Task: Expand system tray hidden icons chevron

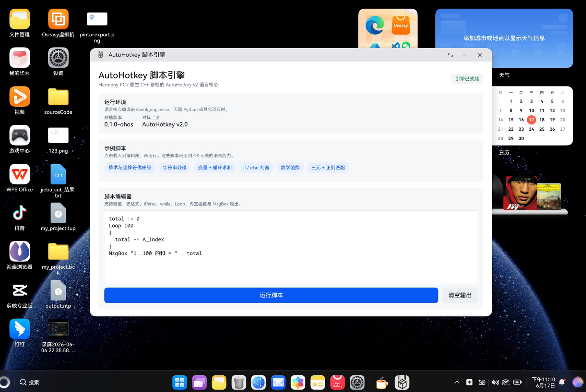Action: pos(457,382)
